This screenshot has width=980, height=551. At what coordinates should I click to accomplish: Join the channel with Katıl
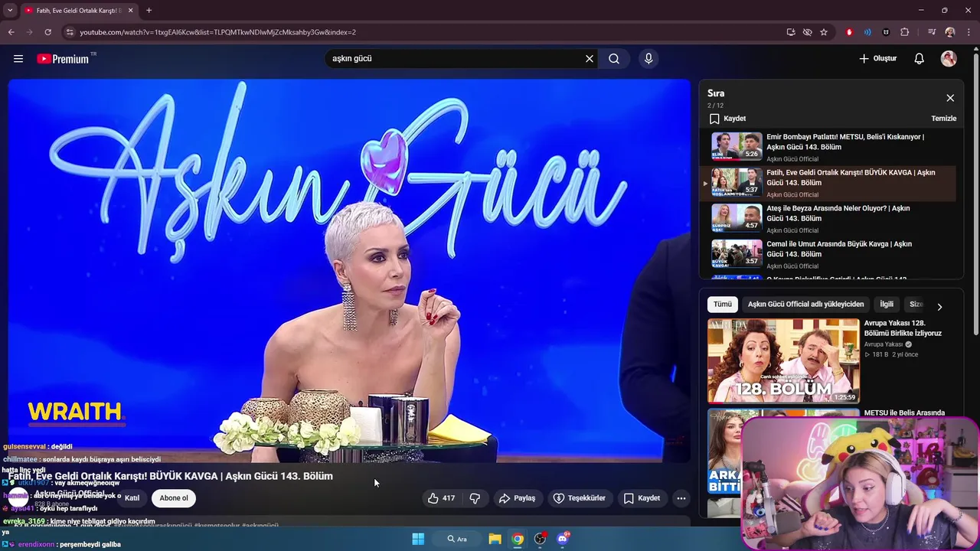pyautogui.click(x=132, y=498)
